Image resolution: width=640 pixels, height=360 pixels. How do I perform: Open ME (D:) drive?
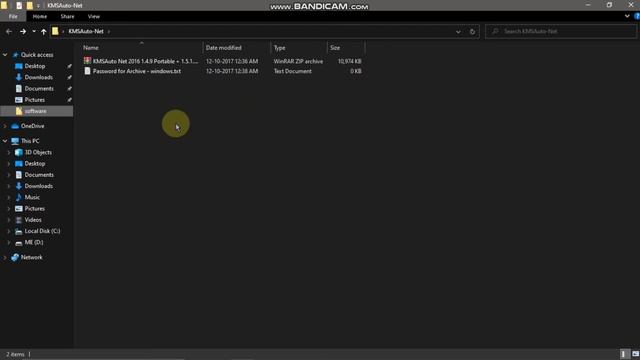pos(33,242)
